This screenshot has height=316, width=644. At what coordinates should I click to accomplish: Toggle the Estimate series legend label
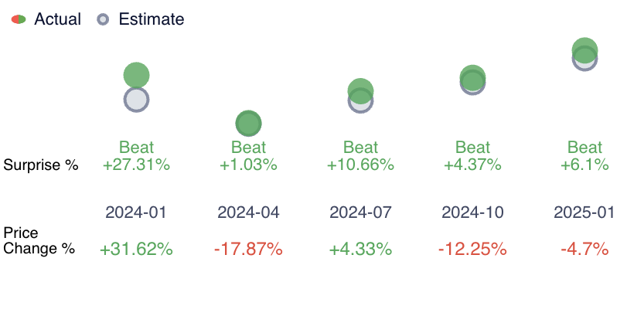click(x=151, y=19)
